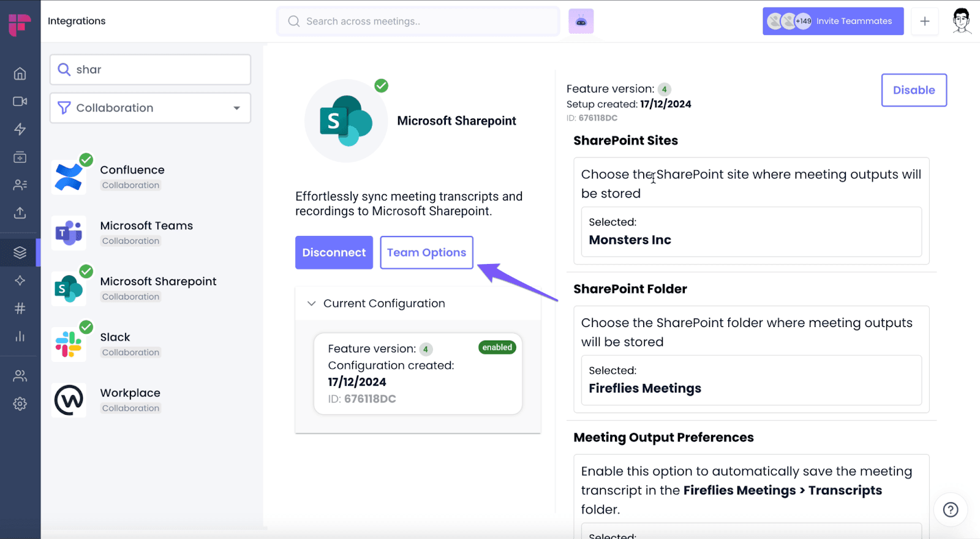Screen dimensions: 980x539
Task: Click the "Meeting Output Preferences" heading
Action: 663,437
